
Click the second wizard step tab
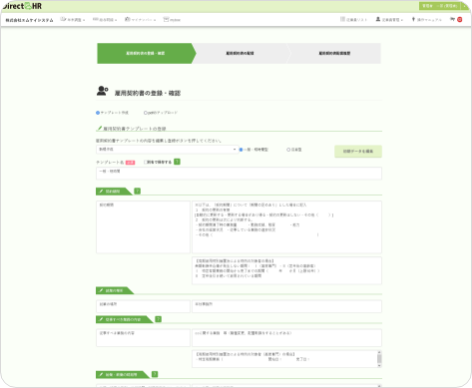click(x=240, y=53)
